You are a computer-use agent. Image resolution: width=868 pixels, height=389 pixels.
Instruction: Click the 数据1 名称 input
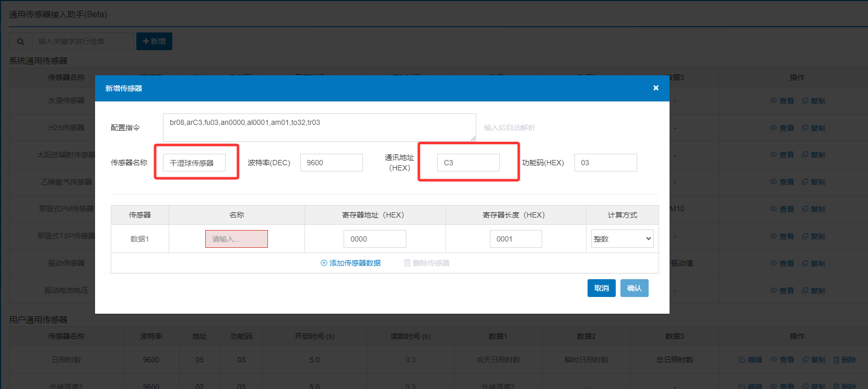237,239
